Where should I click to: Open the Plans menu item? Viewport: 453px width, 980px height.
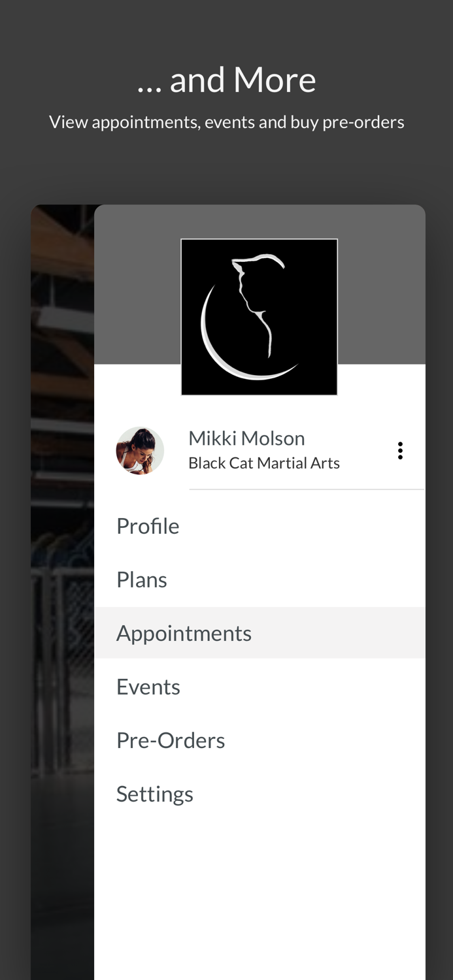pos(142,579)
